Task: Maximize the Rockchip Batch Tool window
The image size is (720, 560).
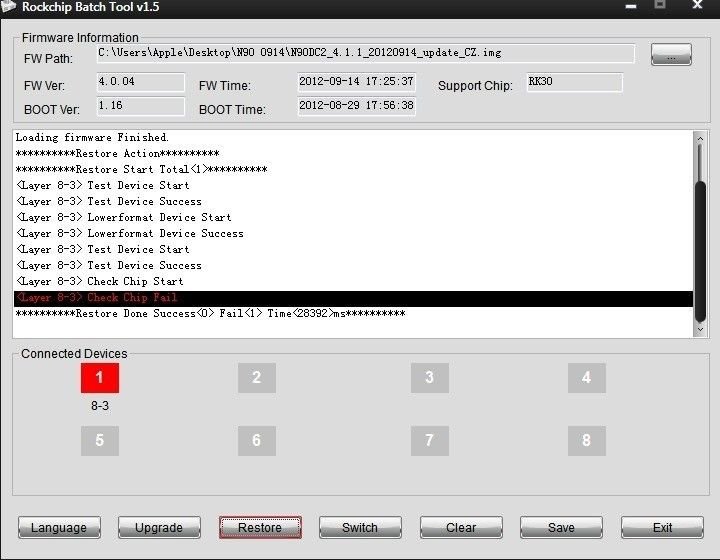Action: pyautogui.click(x=660, y=5)
